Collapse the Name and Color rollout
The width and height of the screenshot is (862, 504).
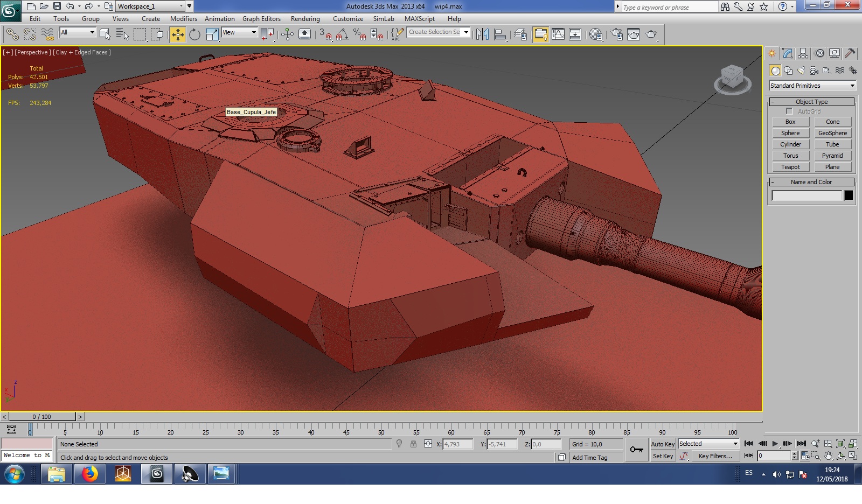pyautogui.click(x=811, y=182)
